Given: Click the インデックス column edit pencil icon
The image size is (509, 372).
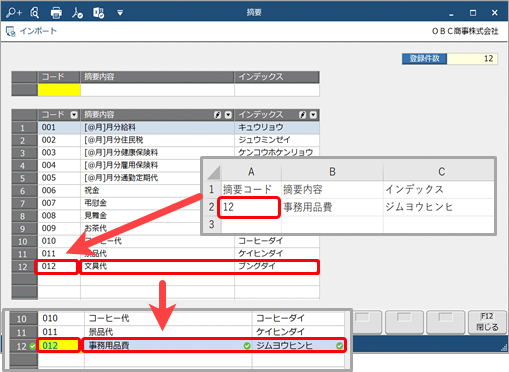Looking at the screenshot, I should (x=302, y=115).
